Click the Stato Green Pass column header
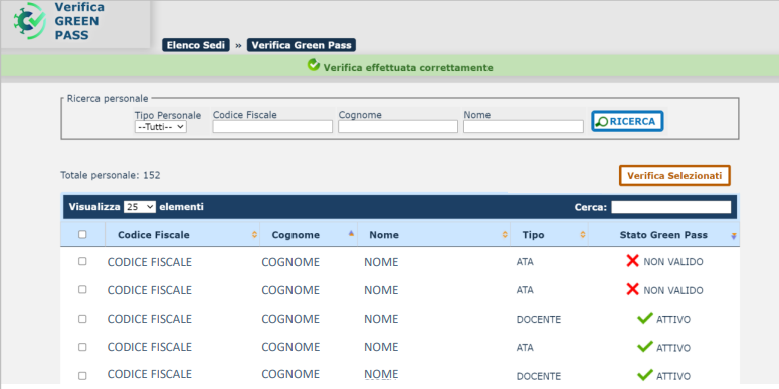779x389 pixels. point(664,235)
